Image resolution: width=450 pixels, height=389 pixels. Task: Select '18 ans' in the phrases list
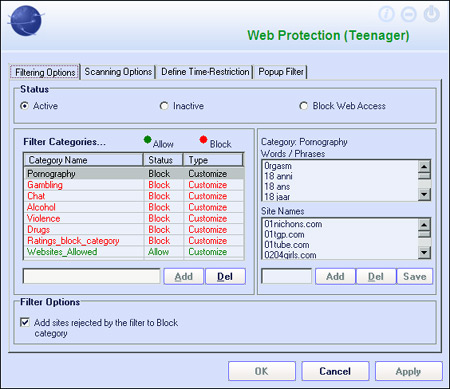[277, 186]
